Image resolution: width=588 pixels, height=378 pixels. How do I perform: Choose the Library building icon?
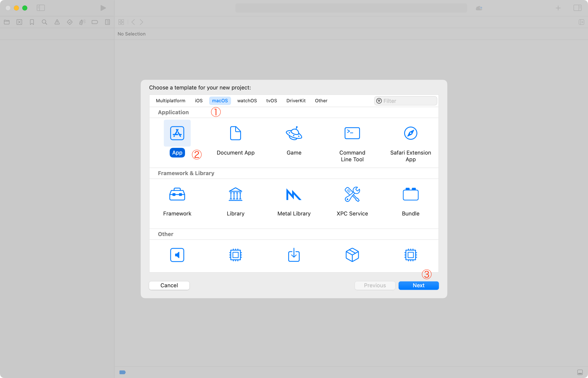pyautogui.click(x=235, y=194)
